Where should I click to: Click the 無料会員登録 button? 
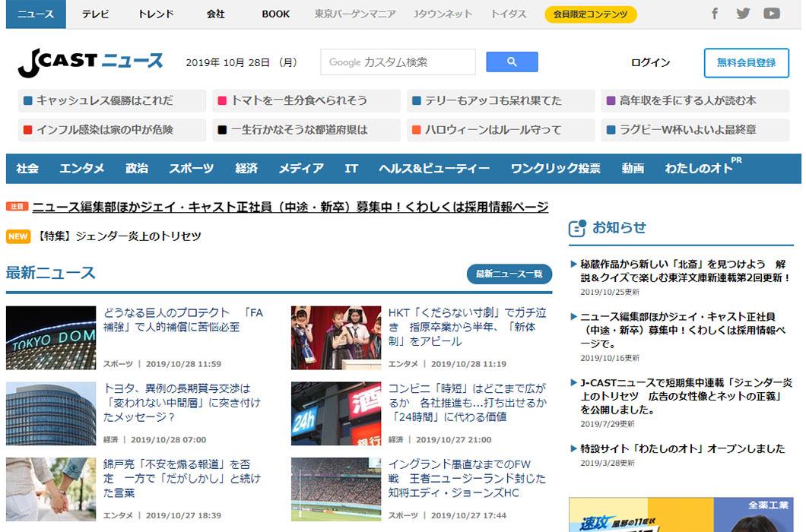tap(746, 63)
